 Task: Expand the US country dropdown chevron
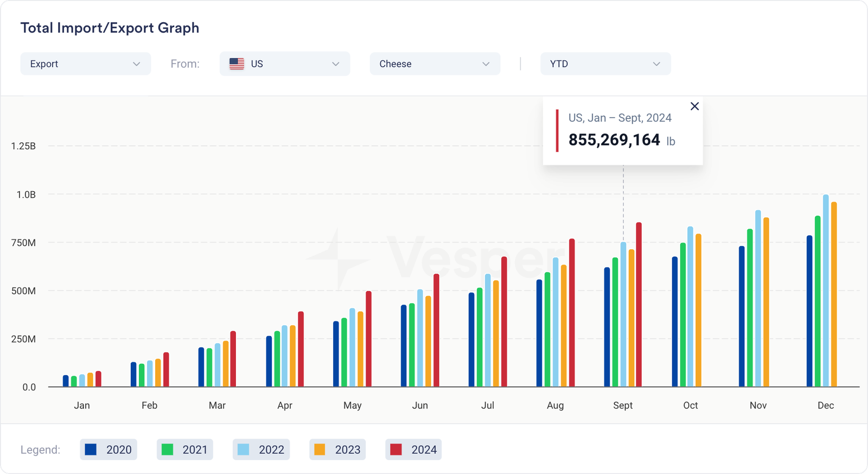336,64
